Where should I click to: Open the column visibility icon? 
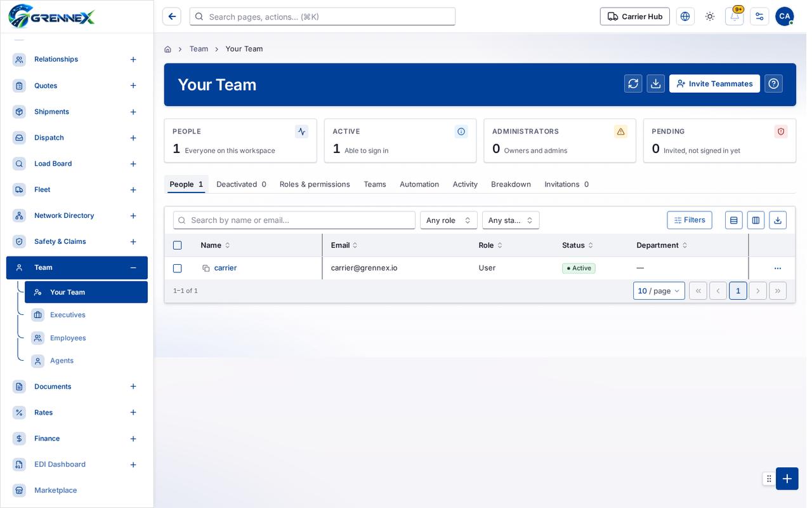pos(756,220)
